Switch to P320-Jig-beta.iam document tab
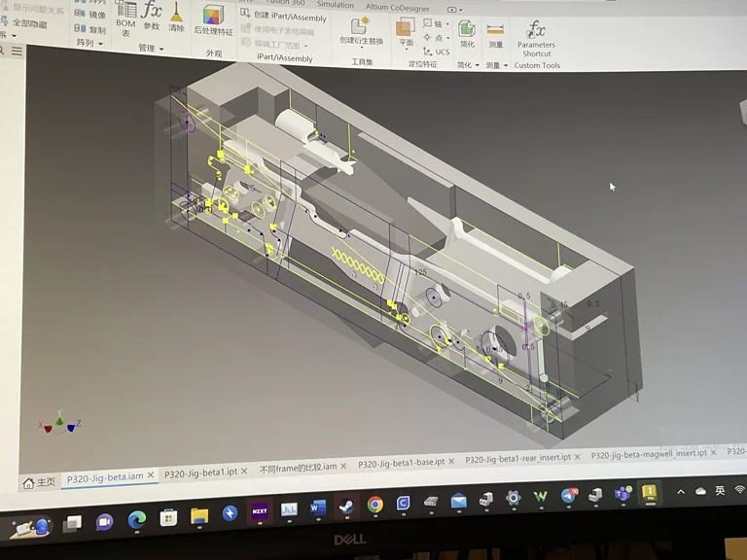Viewport: 747px width, 560px height. coord(105,477)
